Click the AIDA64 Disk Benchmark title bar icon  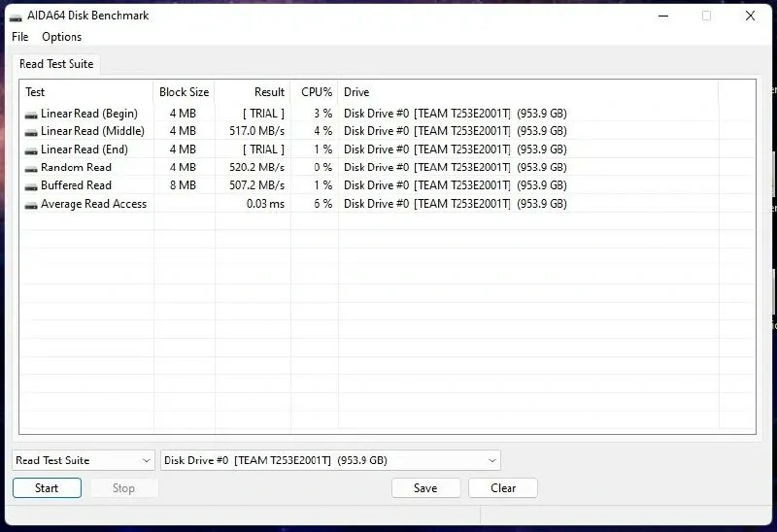(16, 17)
